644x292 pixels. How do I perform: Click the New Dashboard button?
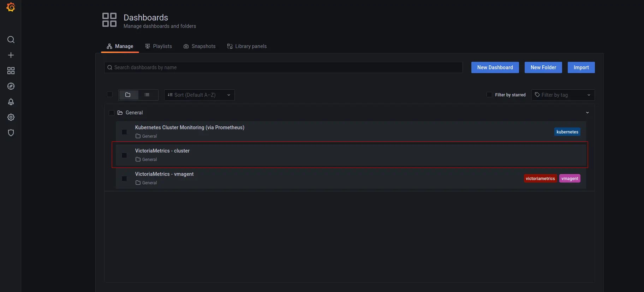495,67
